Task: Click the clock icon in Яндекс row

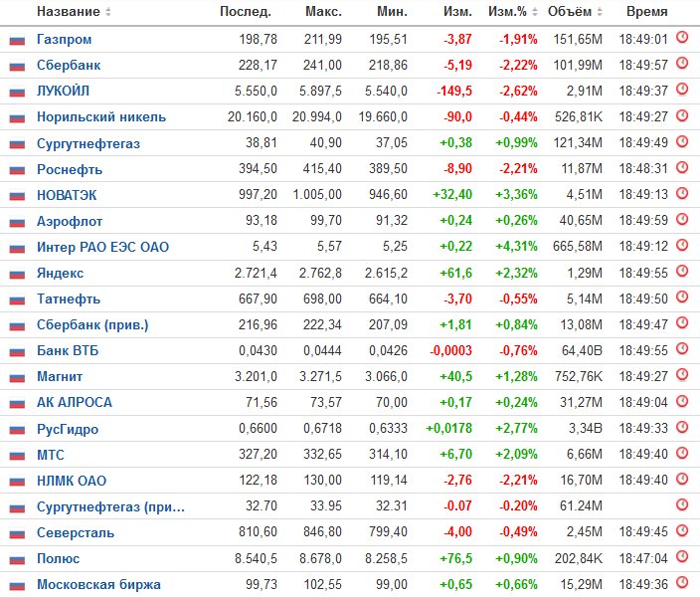Action: point(682,271)
